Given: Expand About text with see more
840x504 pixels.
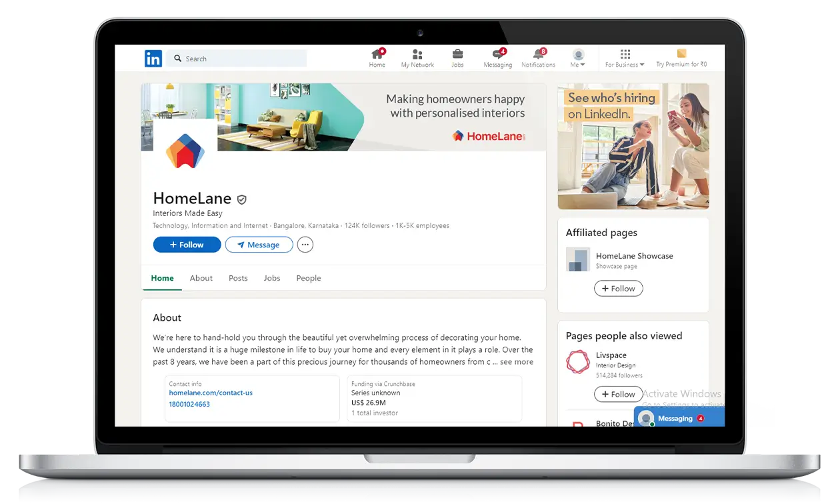Looking at the screenshot, I should (517, 362).
